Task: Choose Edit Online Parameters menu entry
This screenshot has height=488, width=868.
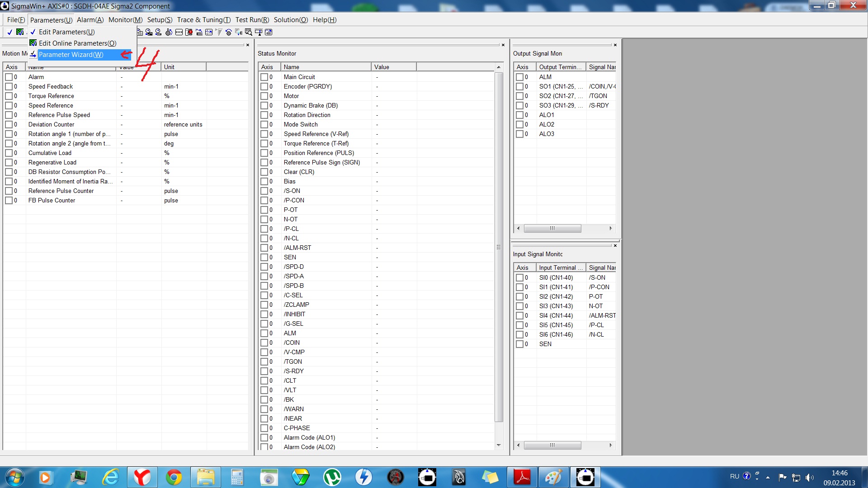Action: click(x=77, y=43)
